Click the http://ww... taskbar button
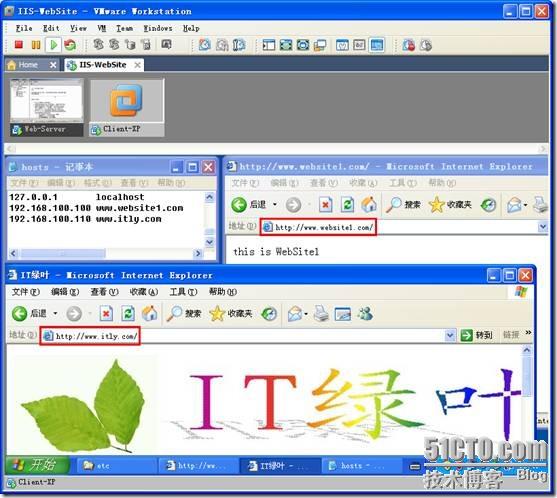Image resolution: width=557 pixels, height=498 pixels. click(198, 466)
